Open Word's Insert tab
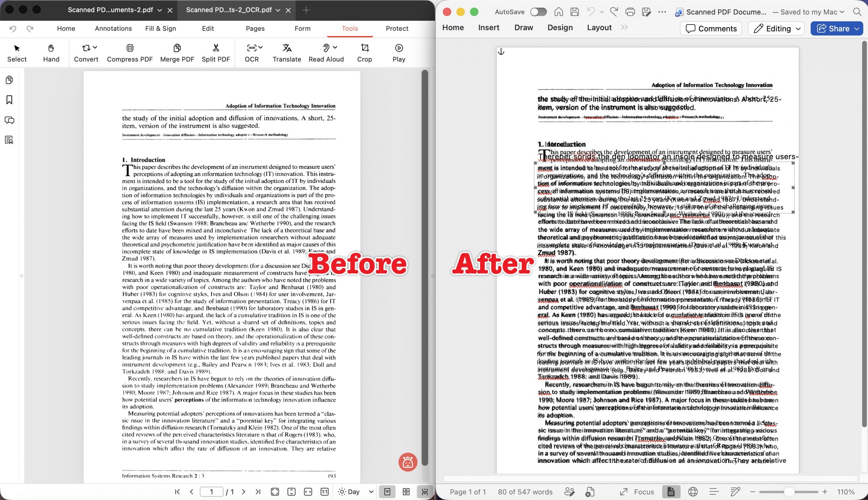 coord(489,27)
